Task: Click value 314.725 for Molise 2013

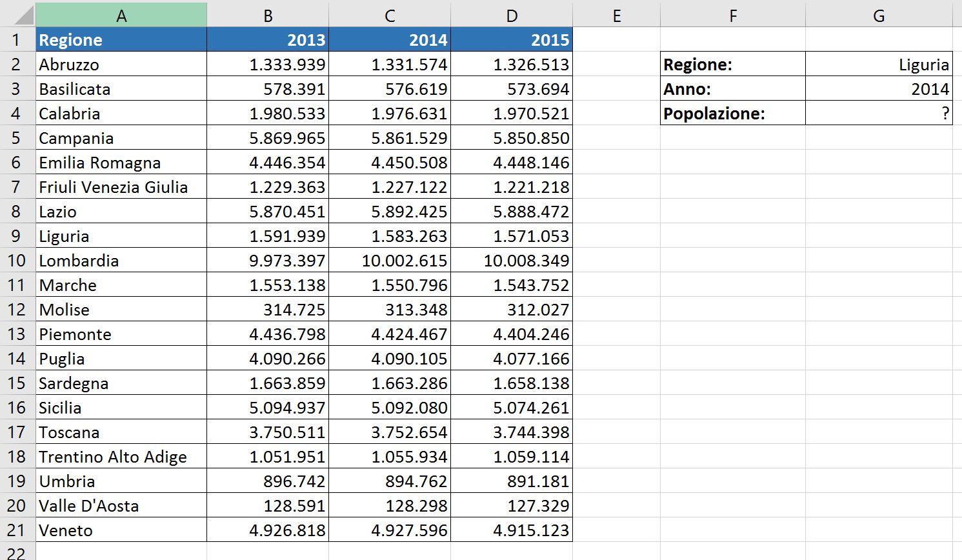Action: [268, 310]
